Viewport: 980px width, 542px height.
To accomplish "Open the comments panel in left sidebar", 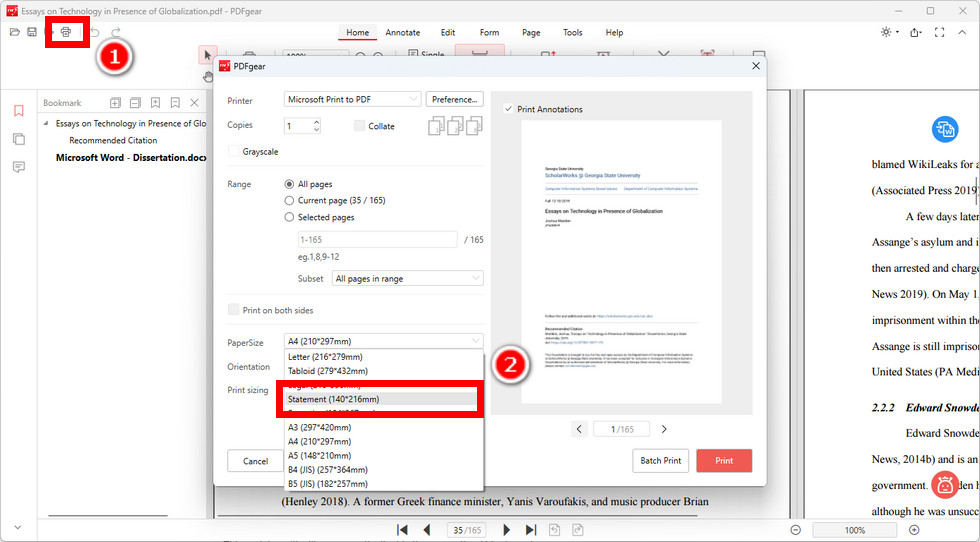I will (19, 167).
